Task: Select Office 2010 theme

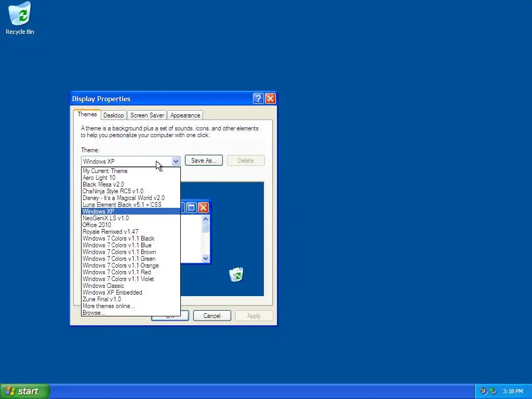Action: (x=131, y=225)
